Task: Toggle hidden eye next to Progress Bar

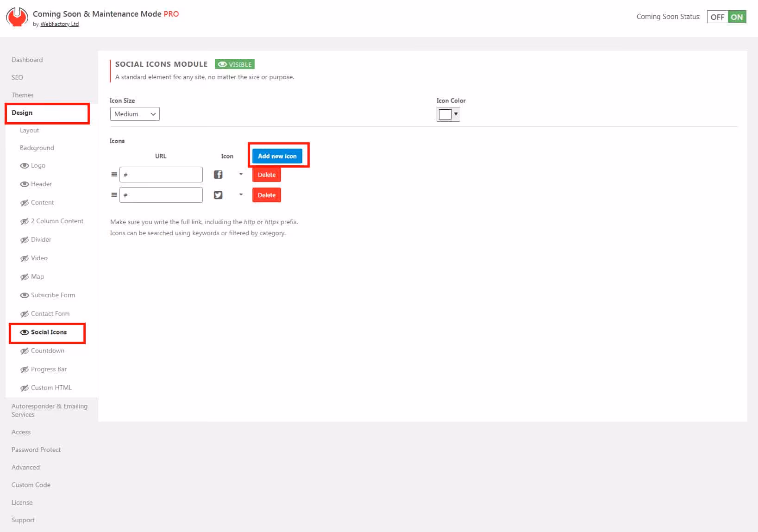Action: (x=25, y=369)
